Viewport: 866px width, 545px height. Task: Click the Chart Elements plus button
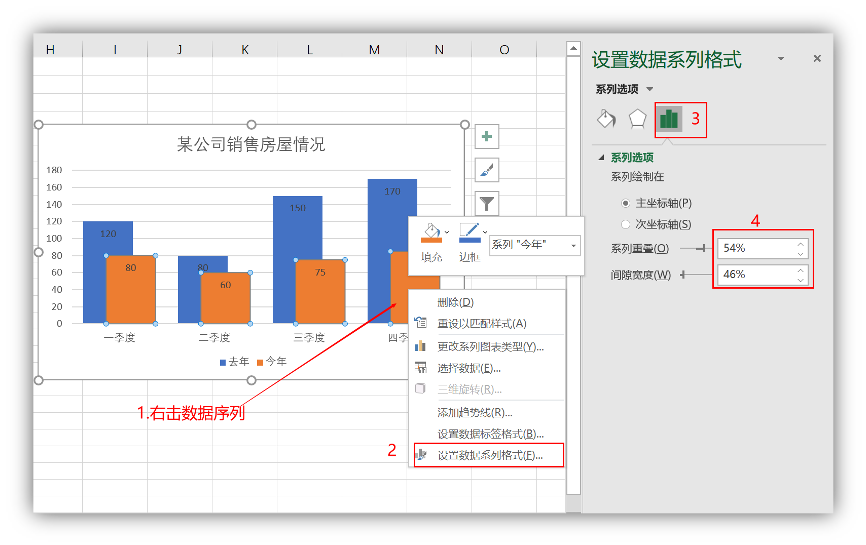[x=487, y=136]
